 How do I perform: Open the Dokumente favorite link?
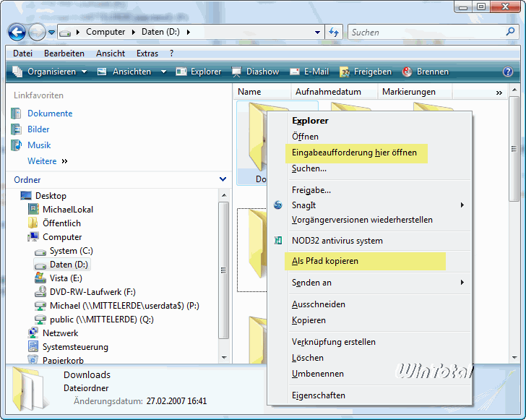tap(50, 113)
